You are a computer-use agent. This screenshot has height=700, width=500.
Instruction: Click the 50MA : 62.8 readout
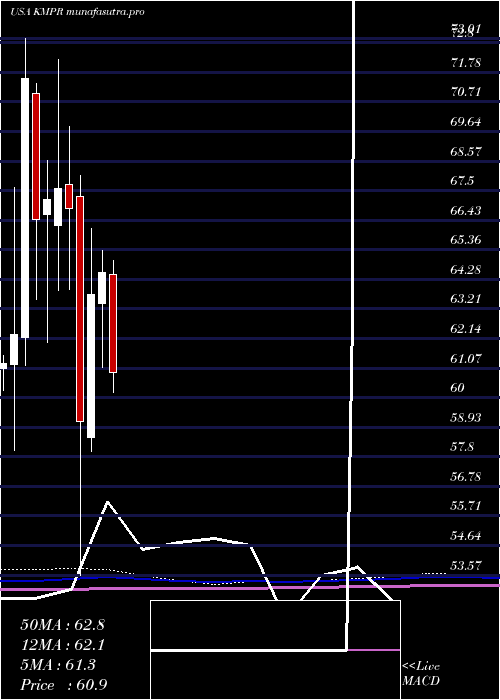point(62,625)
